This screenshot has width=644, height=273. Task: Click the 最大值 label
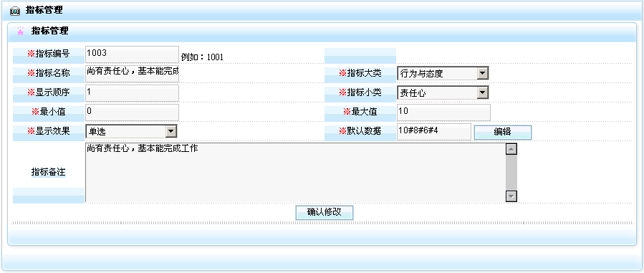[x=360, y=112]
